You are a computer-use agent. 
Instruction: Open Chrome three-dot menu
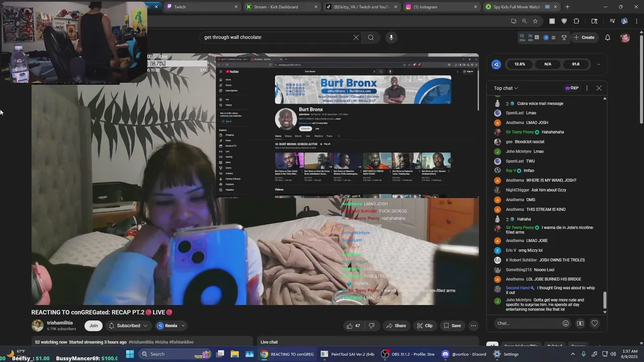(x=635, y=21)
